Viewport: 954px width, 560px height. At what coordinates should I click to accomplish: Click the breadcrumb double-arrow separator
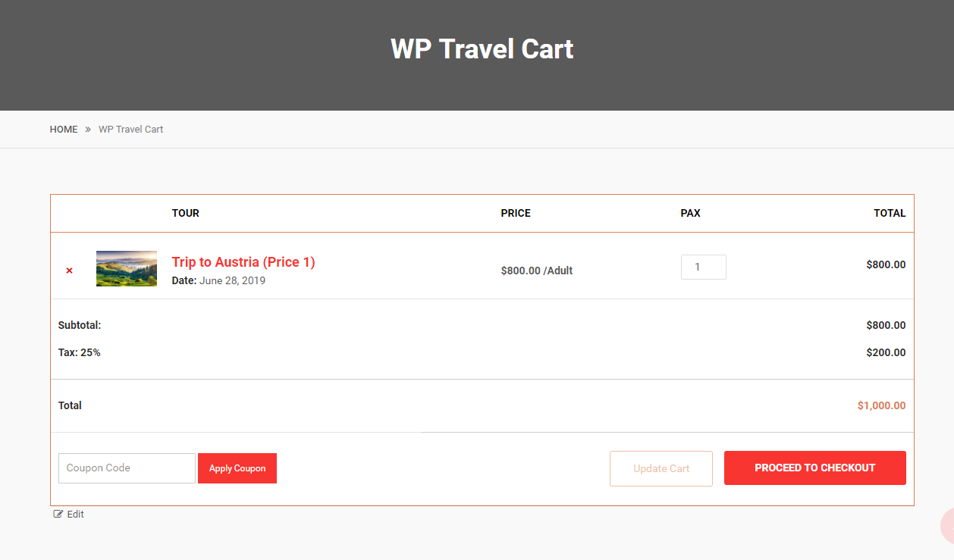[x=88, y=130]
